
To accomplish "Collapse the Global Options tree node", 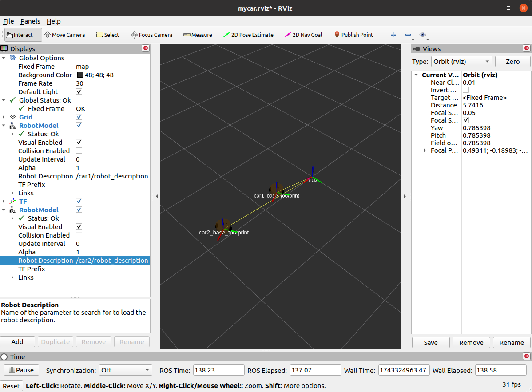I will [4, 58].
